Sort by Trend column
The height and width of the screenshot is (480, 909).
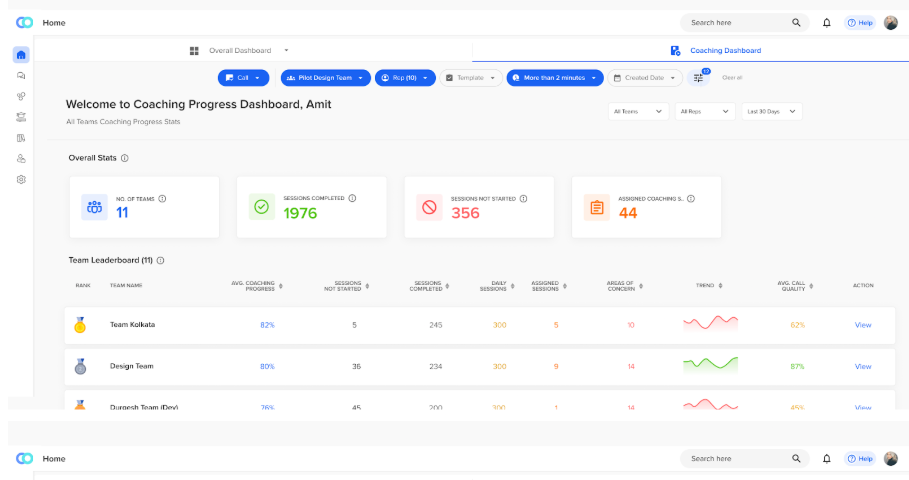720,286
